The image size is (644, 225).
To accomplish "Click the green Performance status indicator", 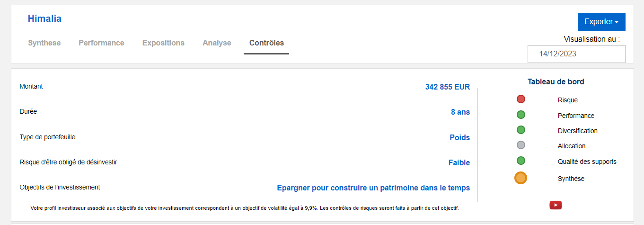I will 521,115.
